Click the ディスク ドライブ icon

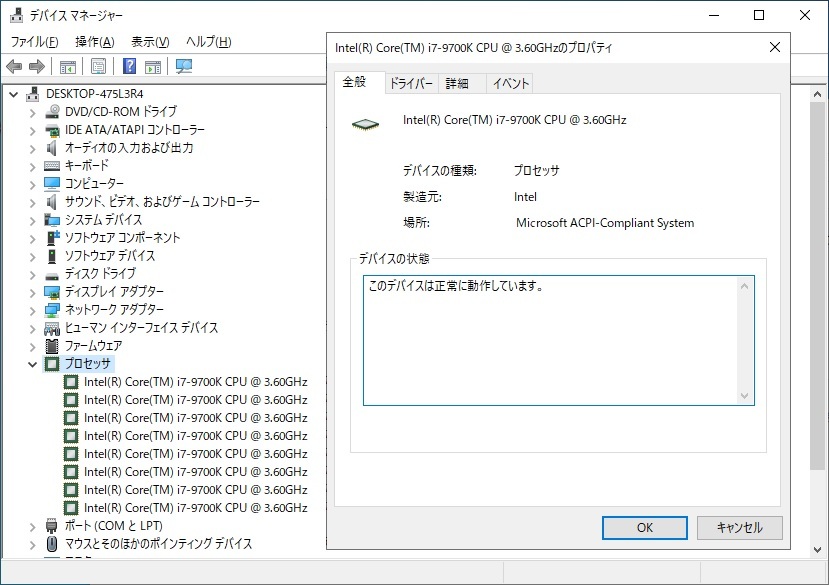click(x=52, y=275)
